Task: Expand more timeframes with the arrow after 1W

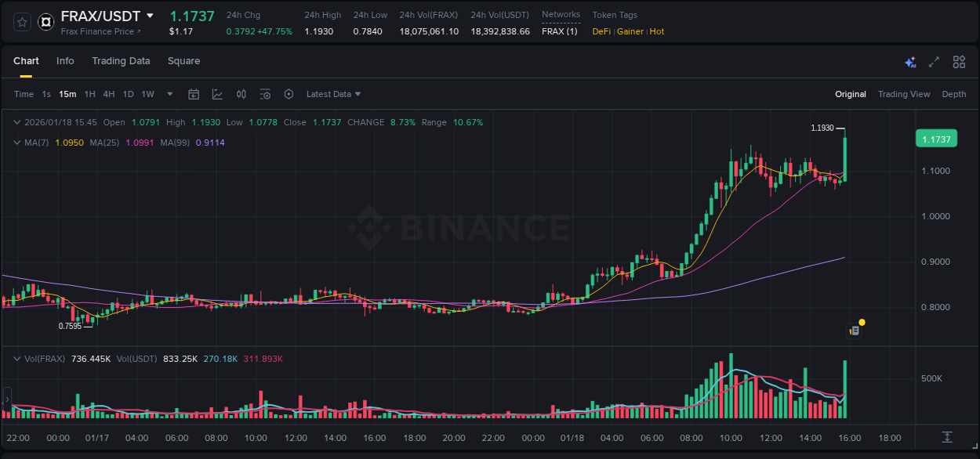Action: click(x=169, y=94)
